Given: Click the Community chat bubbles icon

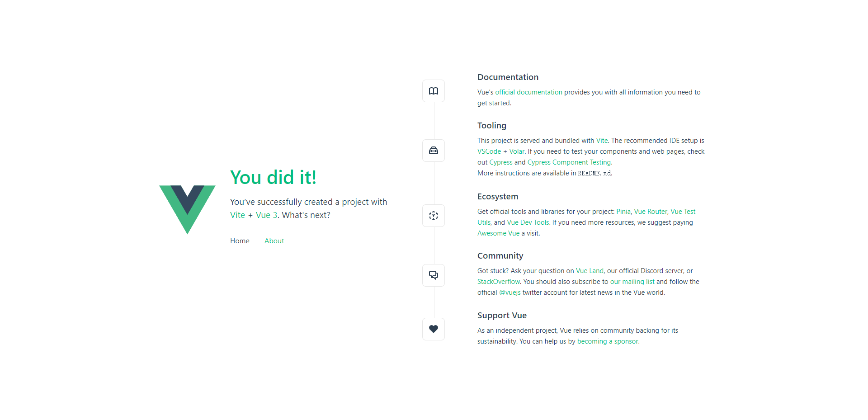Looking at the screenshot, I should click(x=434, y=275).
